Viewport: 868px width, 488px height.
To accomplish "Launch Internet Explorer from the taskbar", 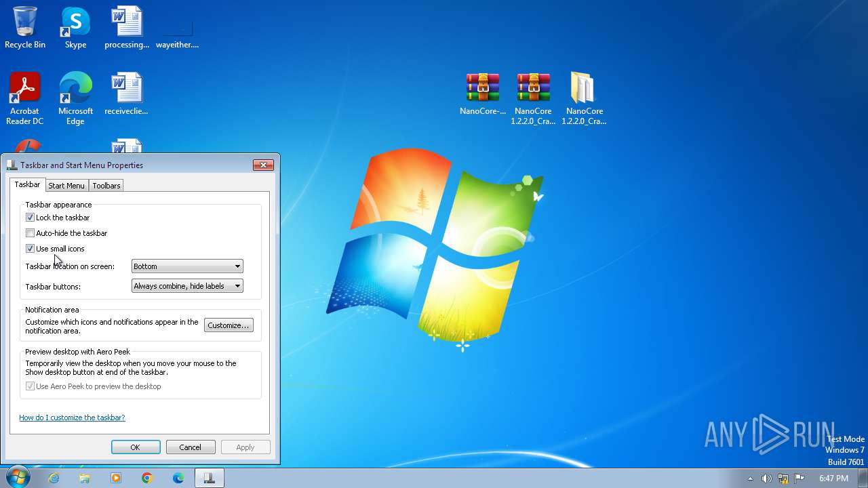I will pyautogui.click(x=54, y=478).
